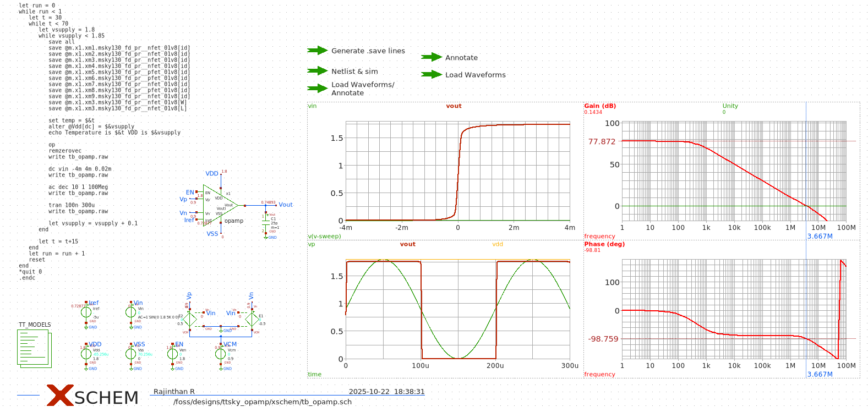Select the Ven voltage source circle

pyautogui.click(x=173, y=354)
